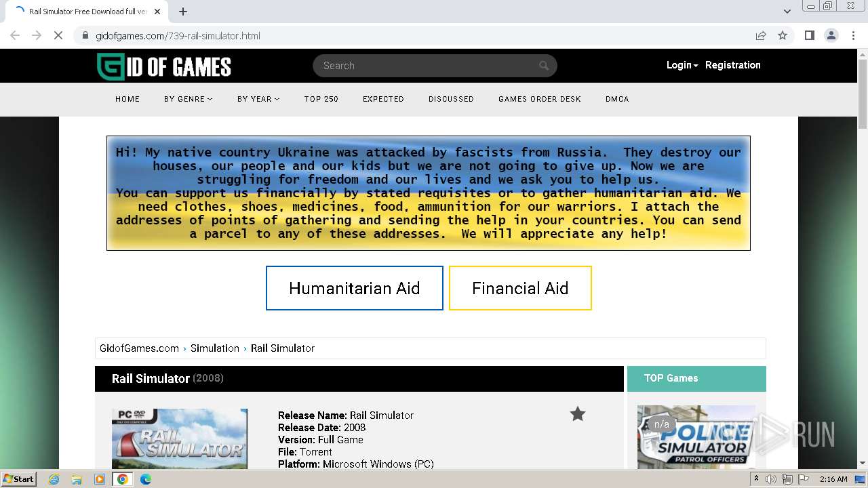Image resolution: width=868 pixels, height=488 pixels.
Task: Stop page loading with the X icon
Action: coord(58,36)
